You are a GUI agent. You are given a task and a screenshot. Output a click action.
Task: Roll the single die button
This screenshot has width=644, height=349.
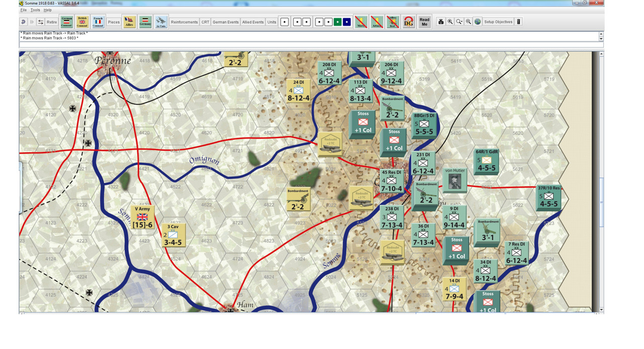285,22
